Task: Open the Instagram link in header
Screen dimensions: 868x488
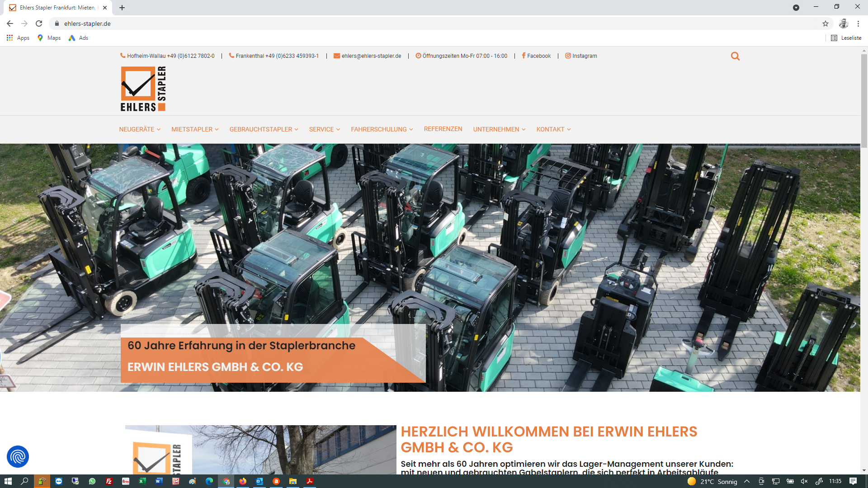Action: 581,56
